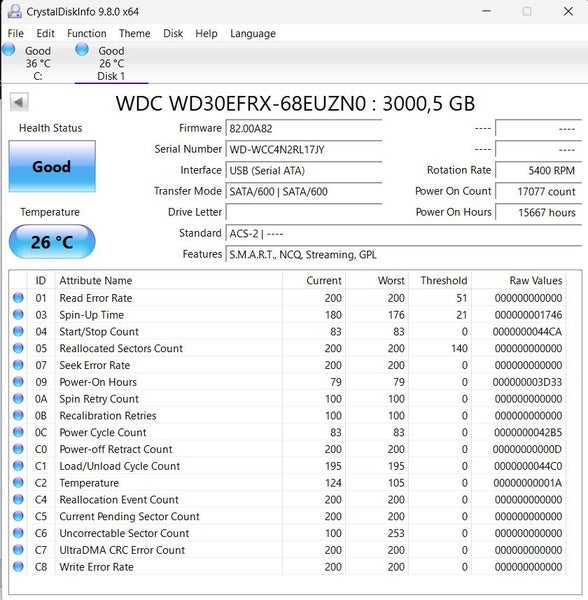This screenshot has width=588, height=600.
Task: Click the Transfer Mode field
Action: coord(304,191)
